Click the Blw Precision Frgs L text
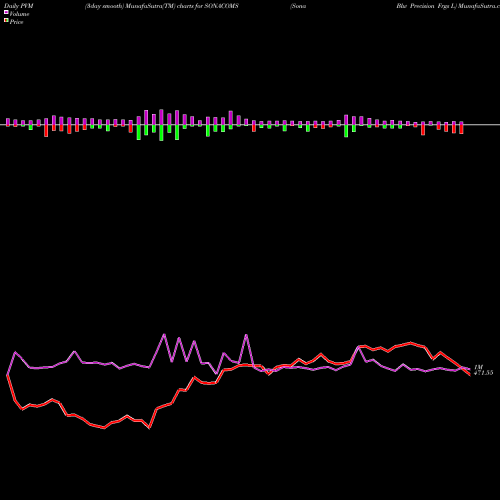 click(x=426, y=6)
